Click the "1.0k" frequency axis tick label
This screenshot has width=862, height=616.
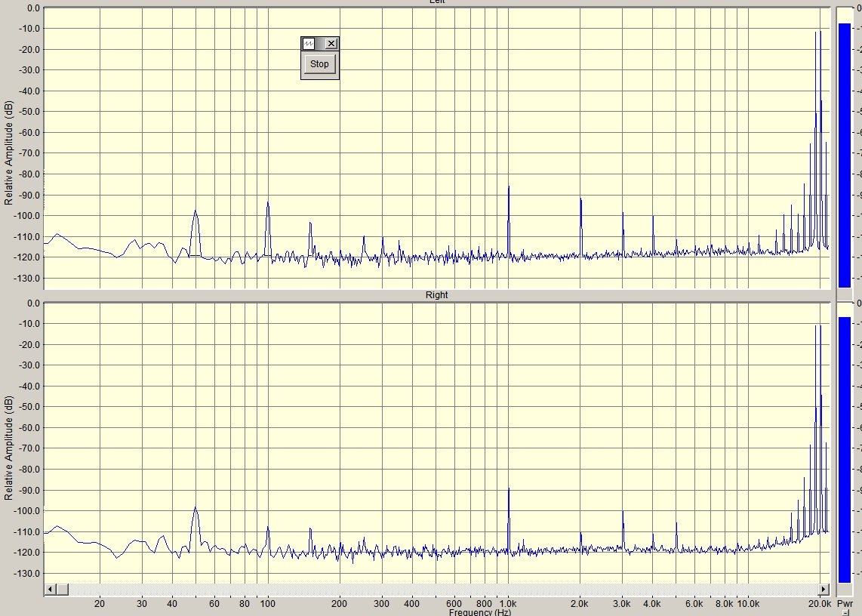coord(507,603)
